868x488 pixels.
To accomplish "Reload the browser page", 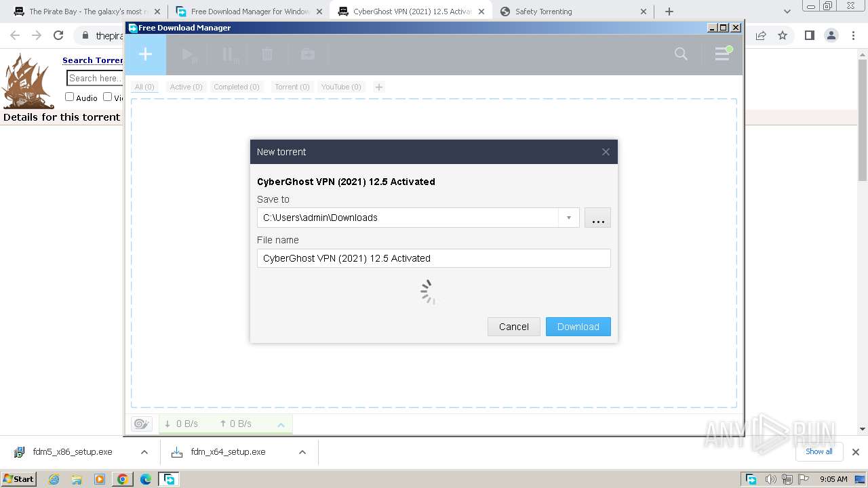I will (58, 35).
